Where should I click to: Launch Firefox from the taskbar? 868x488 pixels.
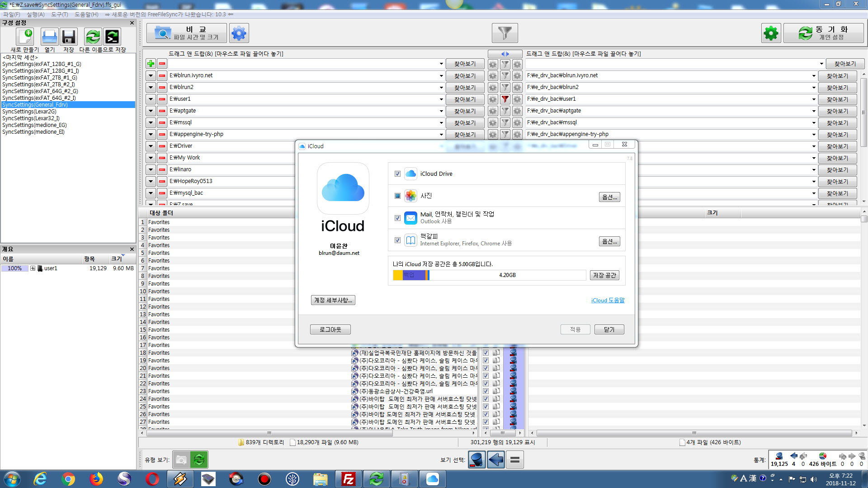96,479
